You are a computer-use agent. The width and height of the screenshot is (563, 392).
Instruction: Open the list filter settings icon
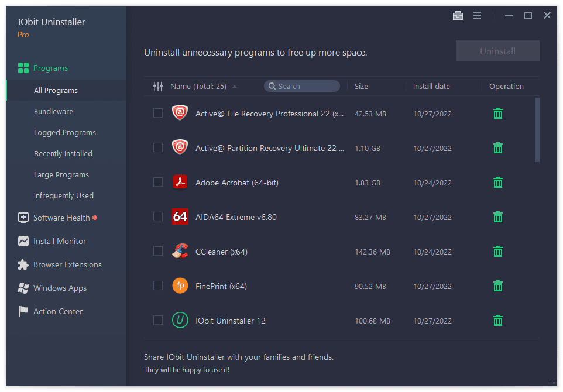coord(158,87)
